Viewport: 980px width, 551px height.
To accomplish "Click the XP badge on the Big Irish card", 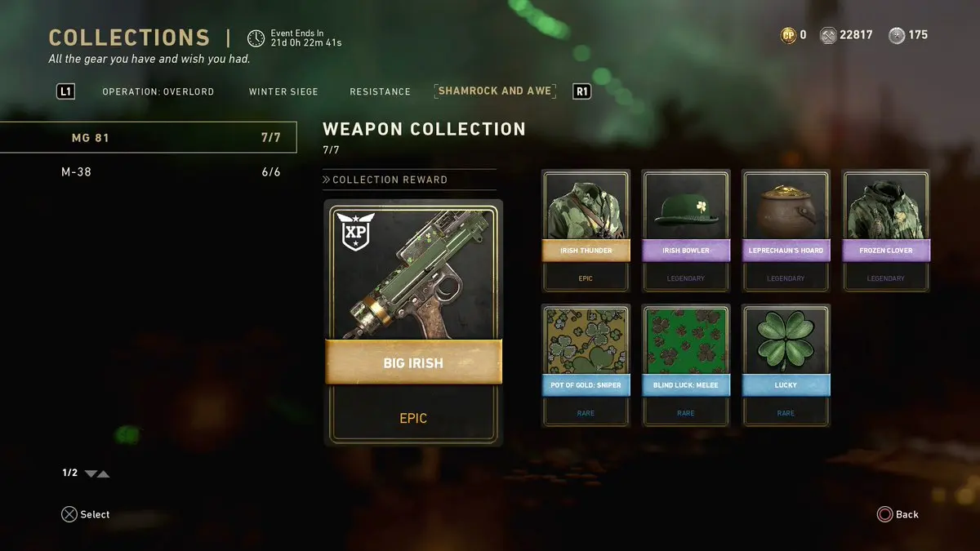I will pyautogui.click(x=355, y=233).
